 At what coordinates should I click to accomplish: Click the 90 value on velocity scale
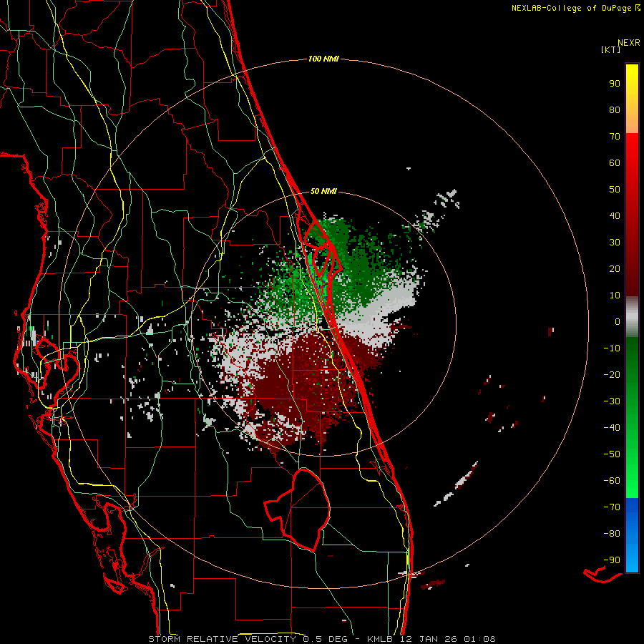click(x=615, y=84)
